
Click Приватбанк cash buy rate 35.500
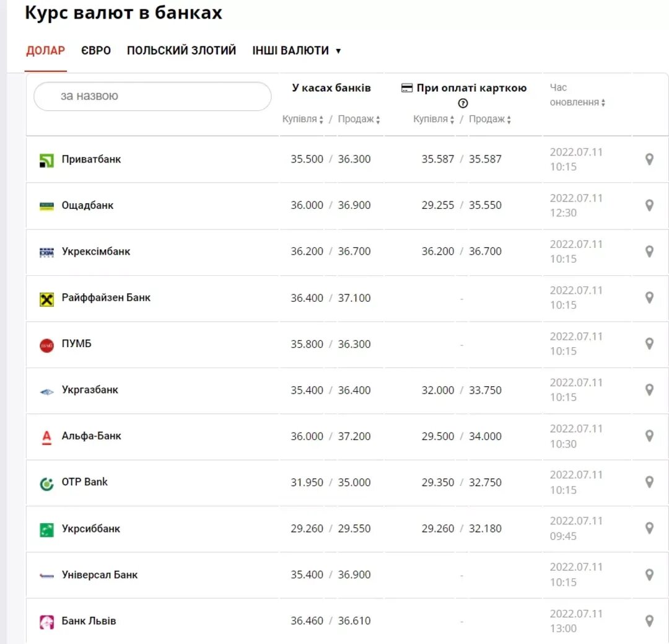(307, 159)
